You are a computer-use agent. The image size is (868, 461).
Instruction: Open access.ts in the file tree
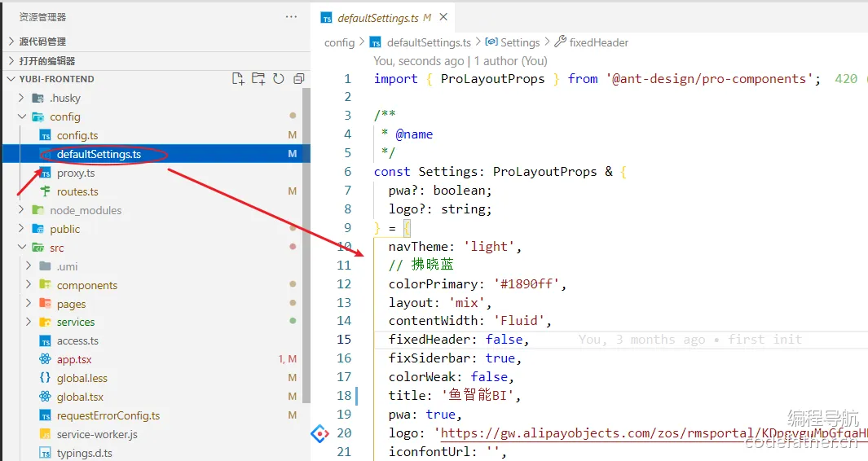pos(77,341)
